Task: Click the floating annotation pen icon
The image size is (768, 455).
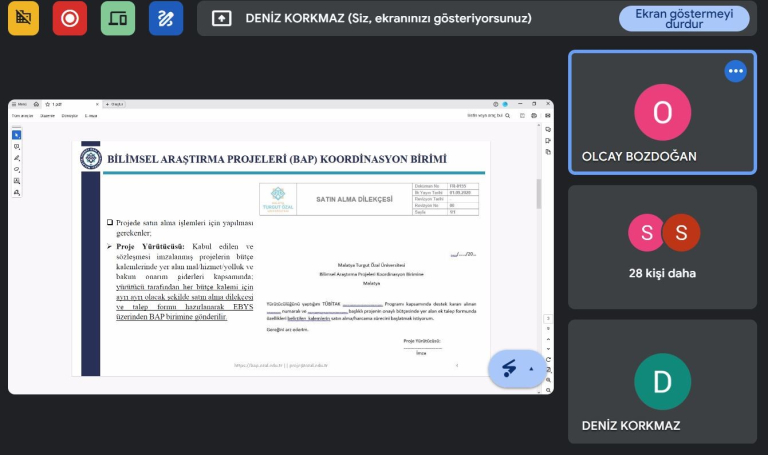Action: pos(510,369)
